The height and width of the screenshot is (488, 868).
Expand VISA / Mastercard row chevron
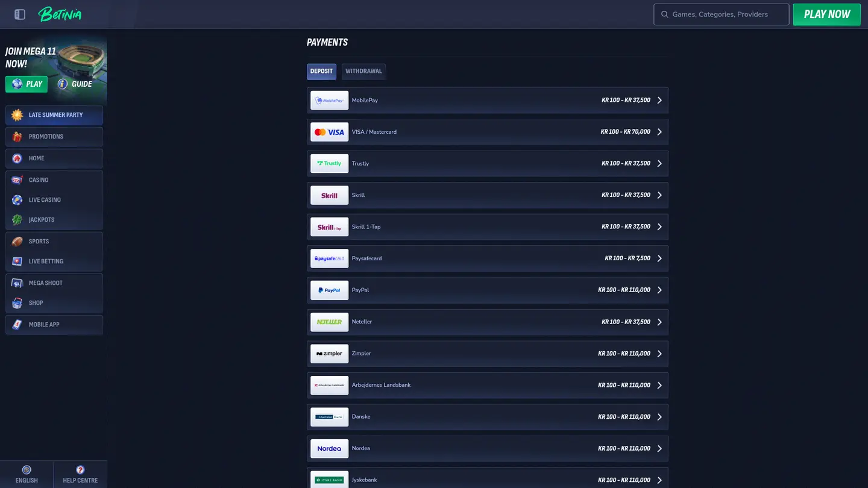click(659, 132)
